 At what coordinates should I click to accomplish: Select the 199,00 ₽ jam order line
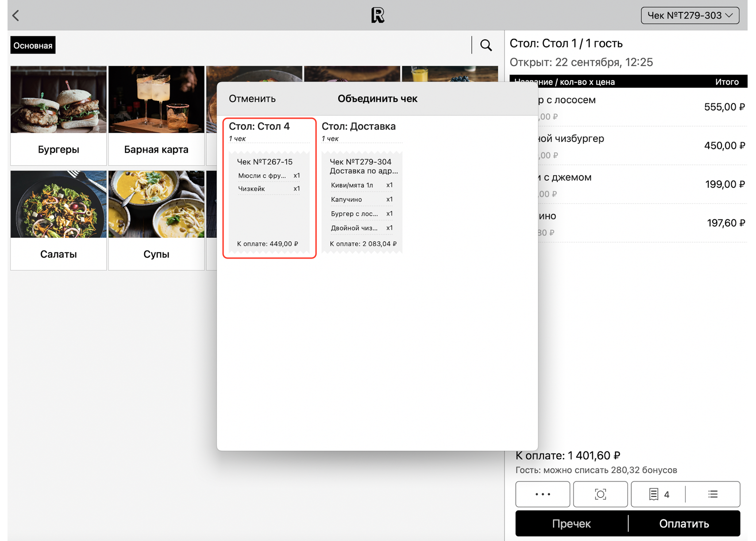pos(642,184)
